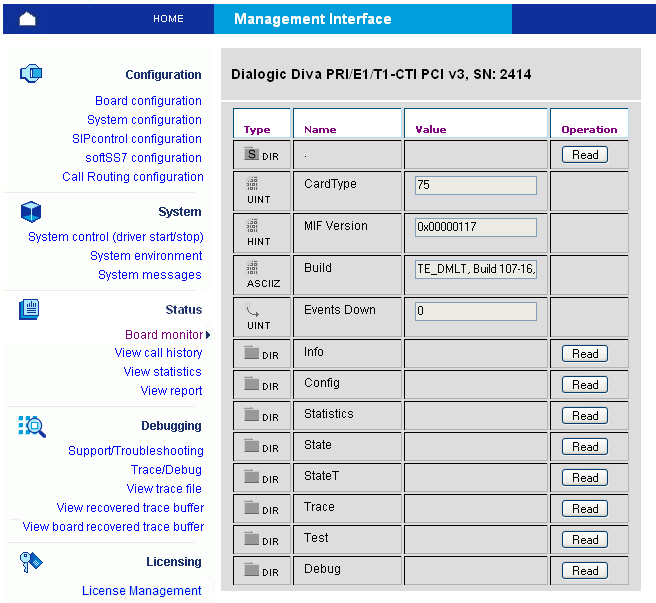Screen dimensions: 656x603
Task: Click the Dialogic Diva board title
Action: 381,74
